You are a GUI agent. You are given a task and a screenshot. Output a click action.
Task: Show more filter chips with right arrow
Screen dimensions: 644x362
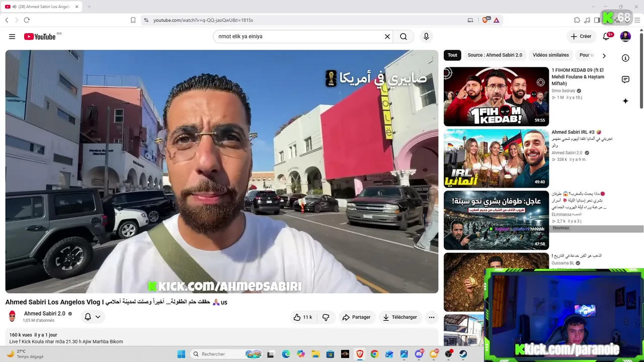pyautogui.click(x=604, y=55)
